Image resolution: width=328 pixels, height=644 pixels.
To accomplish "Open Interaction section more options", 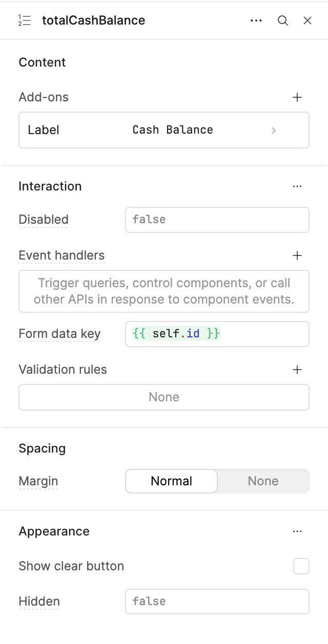I will click(297, 186).
